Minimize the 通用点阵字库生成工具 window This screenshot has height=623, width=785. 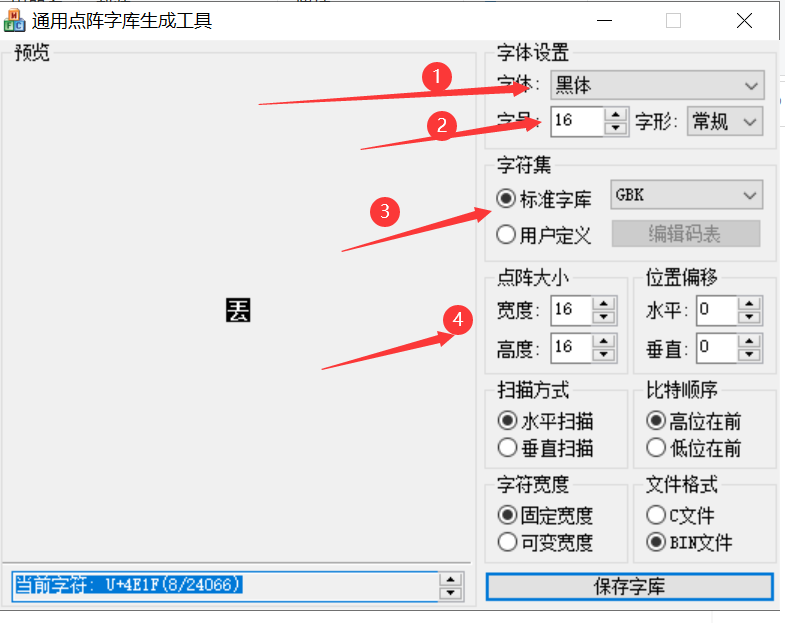pyautogui.click(x=605, y=21)
